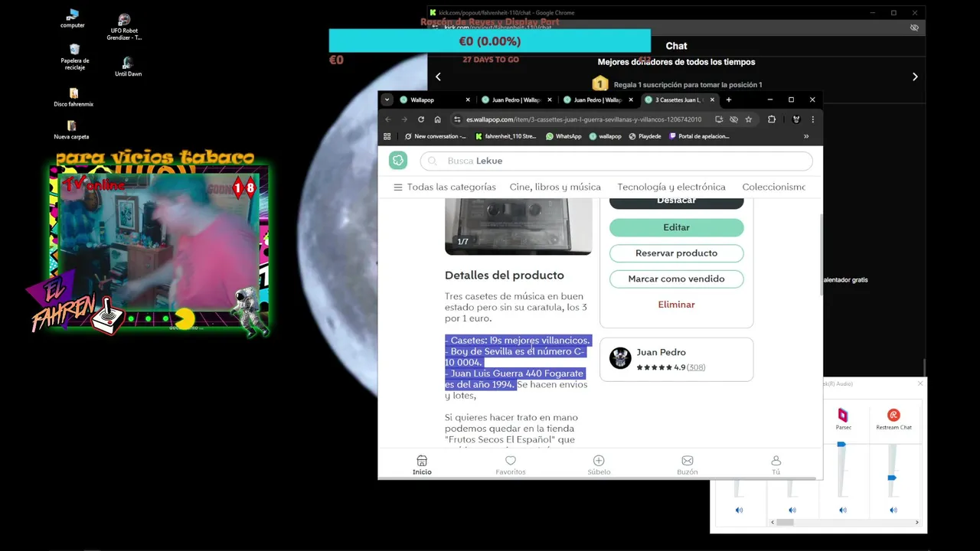Image resolution: width=980 pixels, height=551 pixels.
Task: Toggle the crossed-eye icon in Wallapop address bar
Action: pos(733,119)
